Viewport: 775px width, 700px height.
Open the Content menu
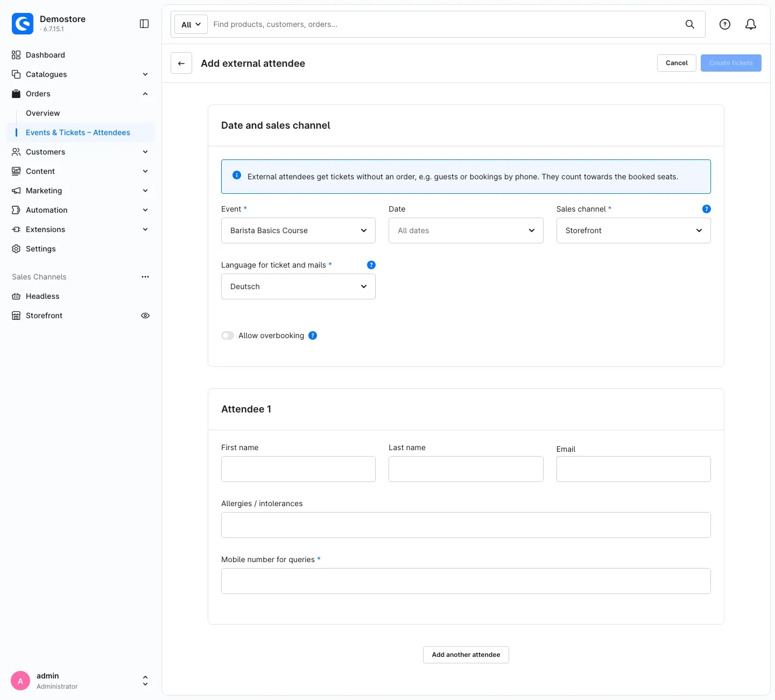click(81, 171)
